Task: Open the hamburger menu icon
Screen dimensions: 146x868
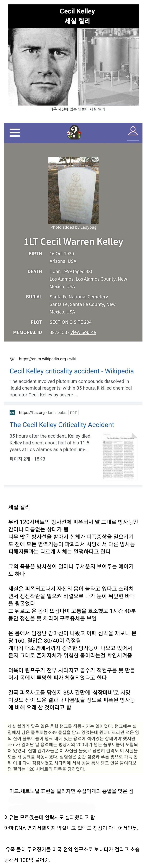Action: pos(14,132)
